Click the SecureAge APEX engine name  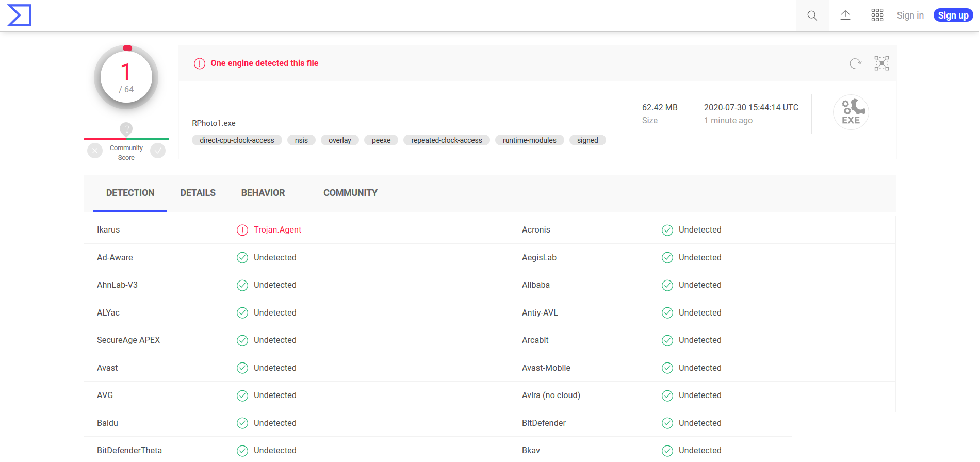coord(128,340)
